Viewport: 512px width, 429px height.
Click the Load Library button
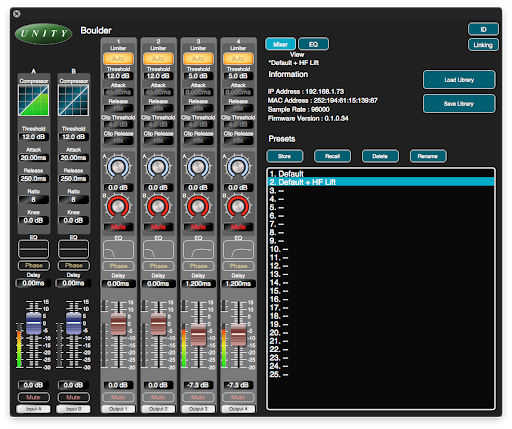(459, 80)
